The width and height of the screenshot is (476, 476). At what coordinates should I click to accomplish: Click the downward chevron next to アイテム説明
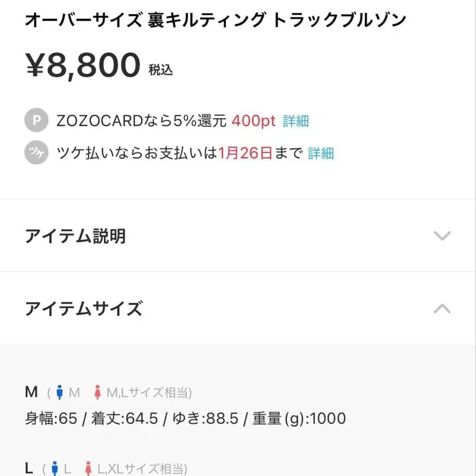443,236
